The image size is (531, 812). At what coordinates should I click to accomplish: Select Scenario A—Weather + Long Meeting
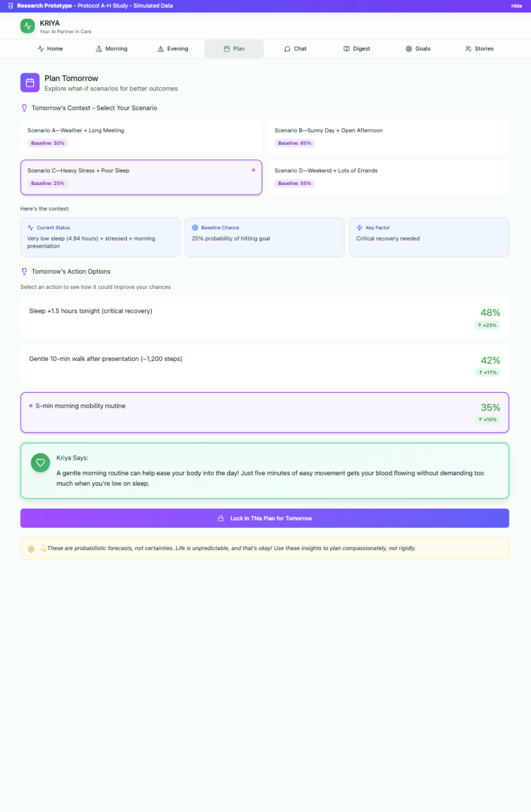(141, 137)
